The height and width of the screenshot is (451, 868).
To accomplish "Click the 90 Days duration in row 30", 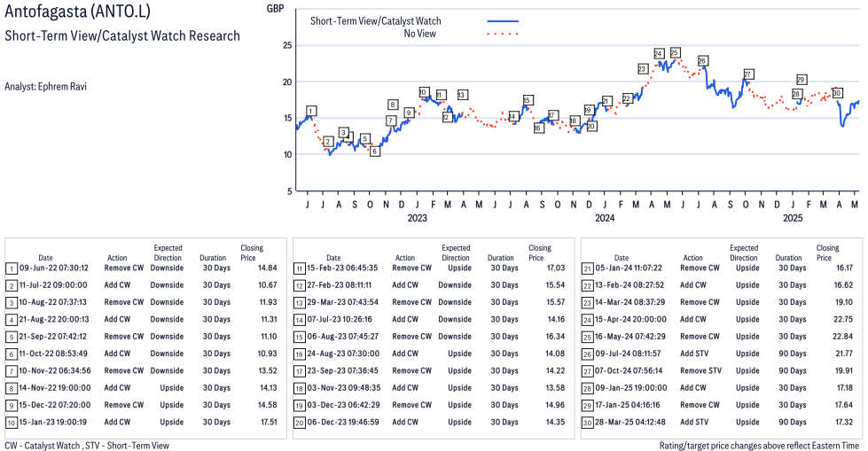I will [792, 423].
